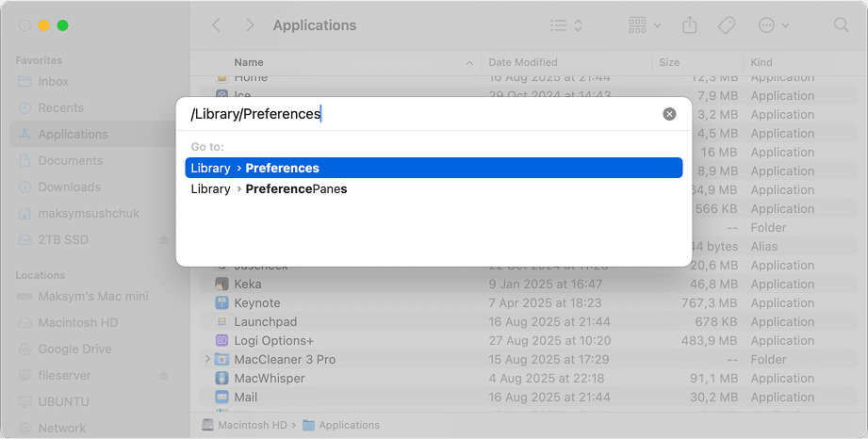This screenshot has width=868, height=439.
Task: Click the Favorites section header
Action: pyautogui.click(x=39, y=60)
